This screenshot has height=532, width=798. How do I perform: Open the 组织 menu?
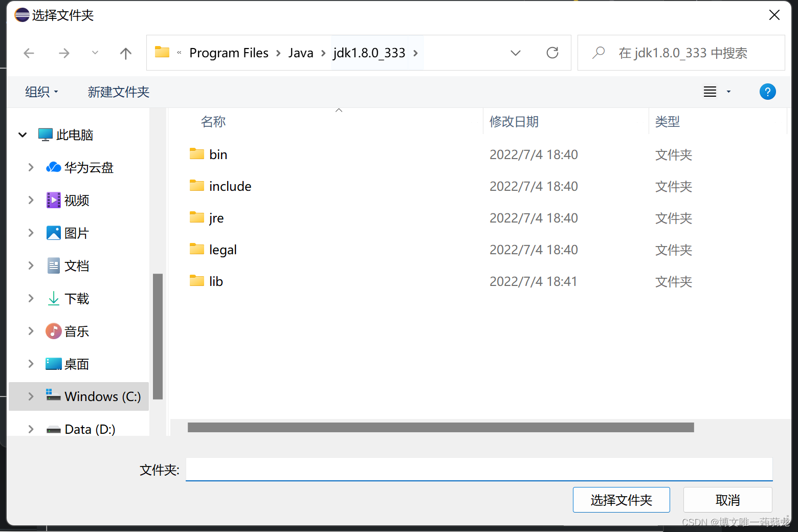pyautogui.click(x=41, y=92)
